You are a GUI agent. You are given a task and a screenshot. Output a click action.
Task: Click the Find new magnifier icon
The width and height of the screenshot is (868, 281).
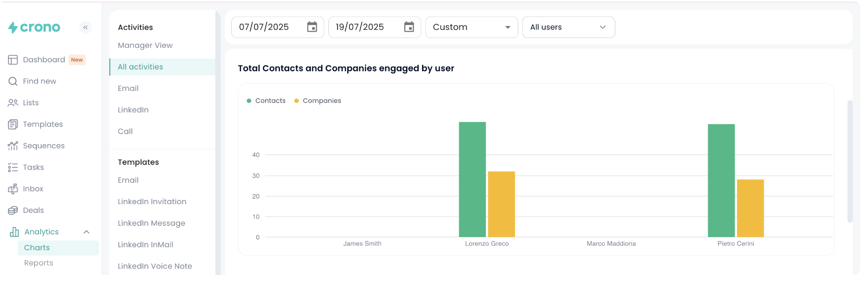click(13, 81)
